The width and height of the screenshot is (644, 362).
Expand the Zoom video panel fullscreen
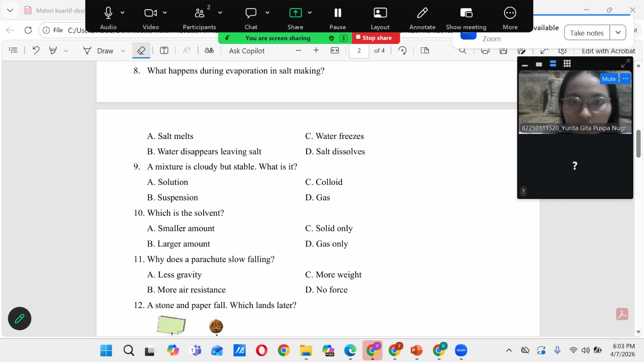click(x=625, y=64)
